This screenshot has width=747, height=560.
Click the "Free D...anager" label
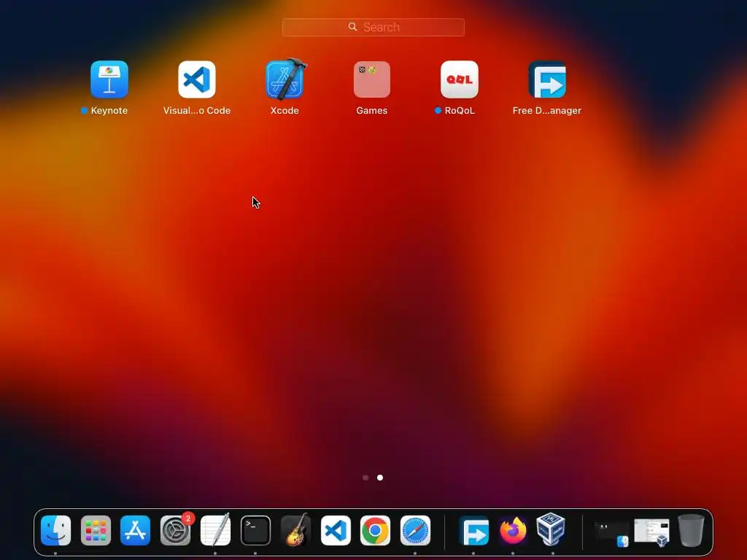point(547,111)
